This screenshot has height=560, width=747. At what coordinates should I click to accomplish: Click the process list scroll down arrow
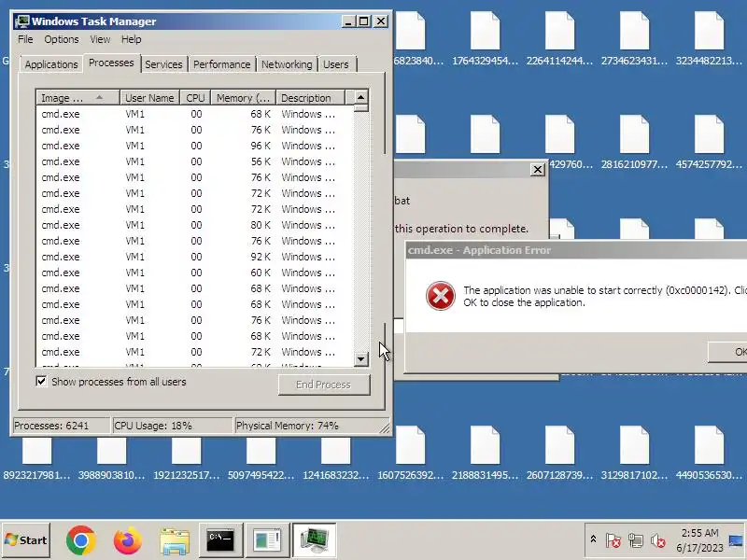361,359
